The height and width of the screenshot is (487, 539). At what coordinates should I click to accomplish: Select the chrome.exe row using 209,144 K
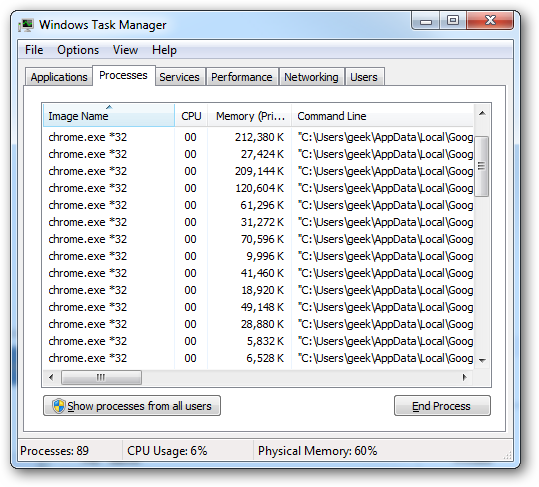258,171
